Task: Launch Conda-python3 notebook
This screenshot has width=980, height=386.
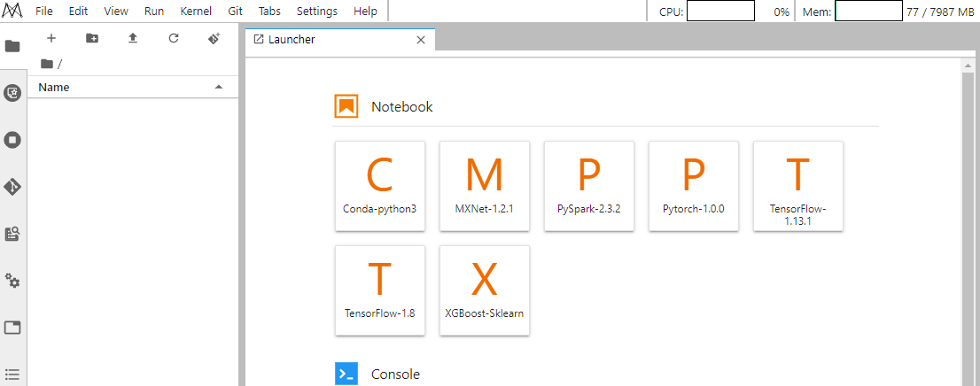Action: pyautogui.click(x=380, y=186)
